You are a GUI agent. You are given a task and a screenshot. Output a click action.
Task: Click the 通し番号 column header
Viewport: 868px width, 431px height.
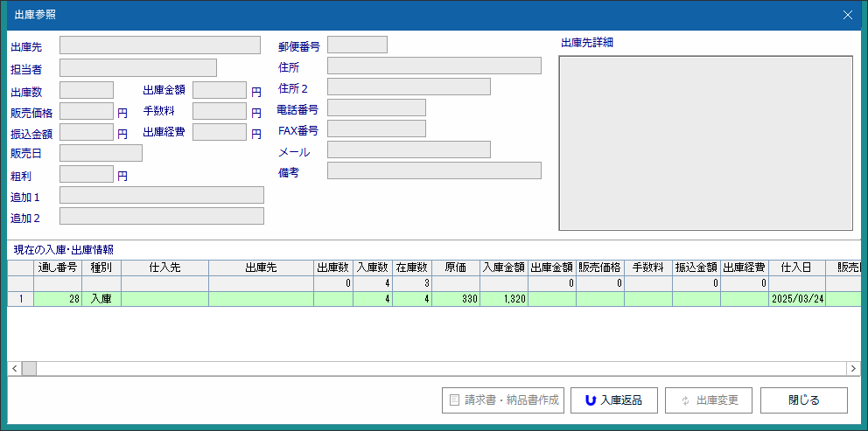click(x=58, y=268)
